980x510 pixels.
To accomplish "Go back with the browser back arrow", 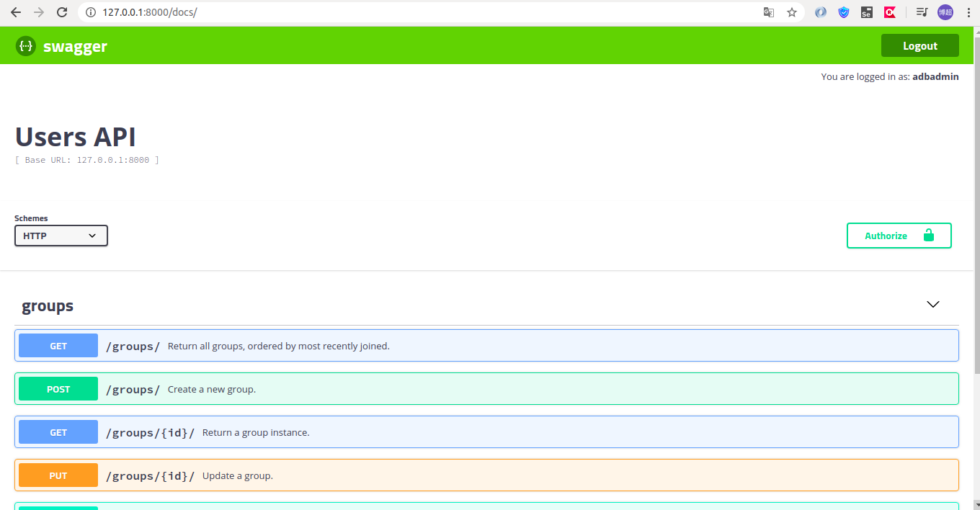I will point(16,12).
